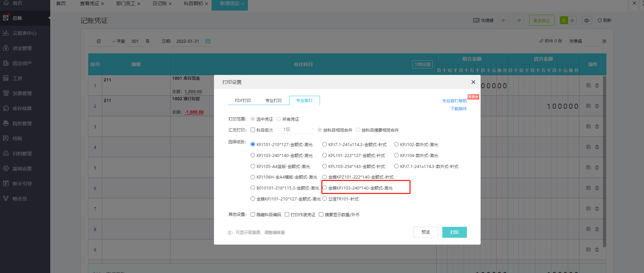Open the 发票管理 sidebar item
The image size is (644, 273).
click(x=22, y=93)
